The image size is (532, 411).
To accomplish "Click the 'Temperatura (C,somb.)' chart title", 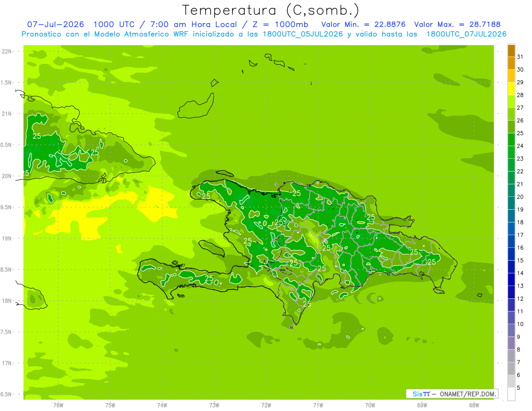I will pyautogui.click(x=271, y=10).
